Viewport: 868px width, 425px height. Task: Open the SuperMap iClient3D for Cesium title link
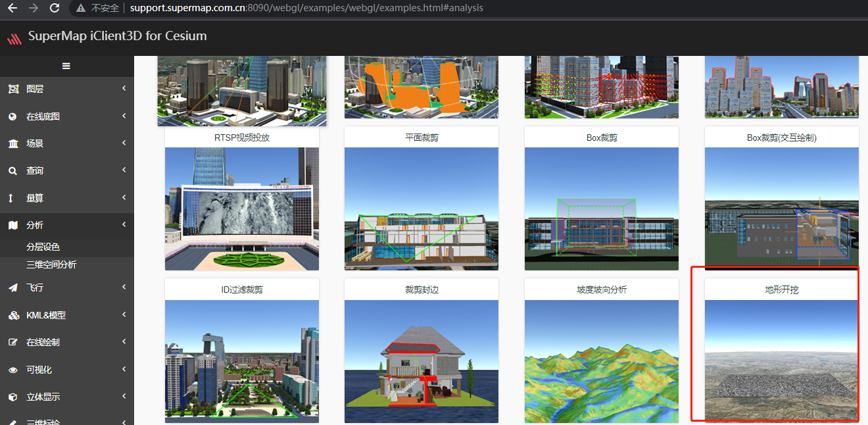[x=117, y=36]
